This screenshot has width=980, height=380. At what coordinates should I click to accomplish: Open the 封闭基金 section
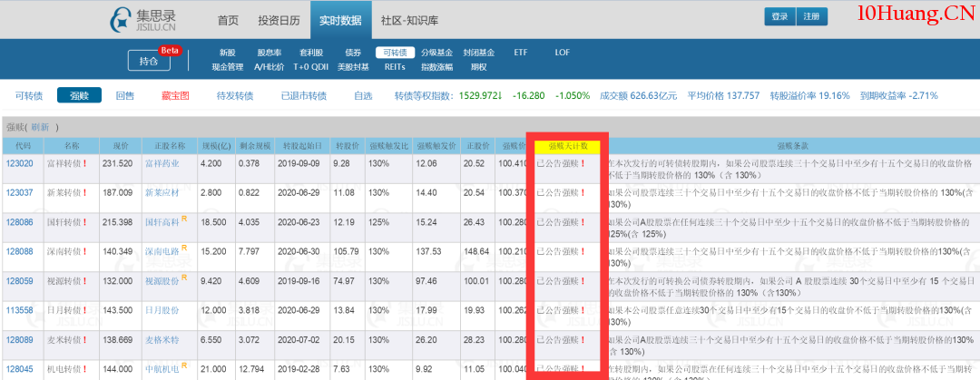(x=479, y=53)
